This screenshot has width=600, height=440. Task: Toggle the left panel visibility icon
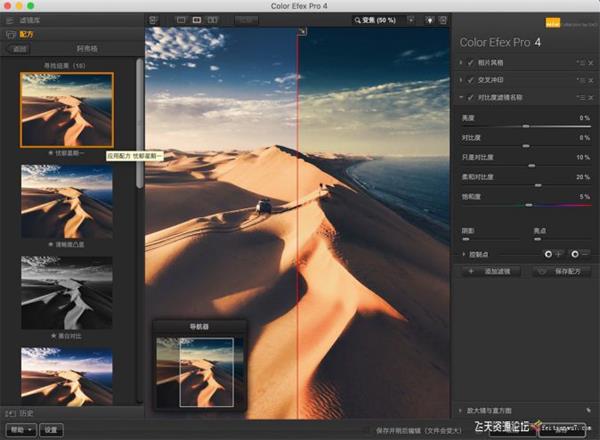click(153, 19)
